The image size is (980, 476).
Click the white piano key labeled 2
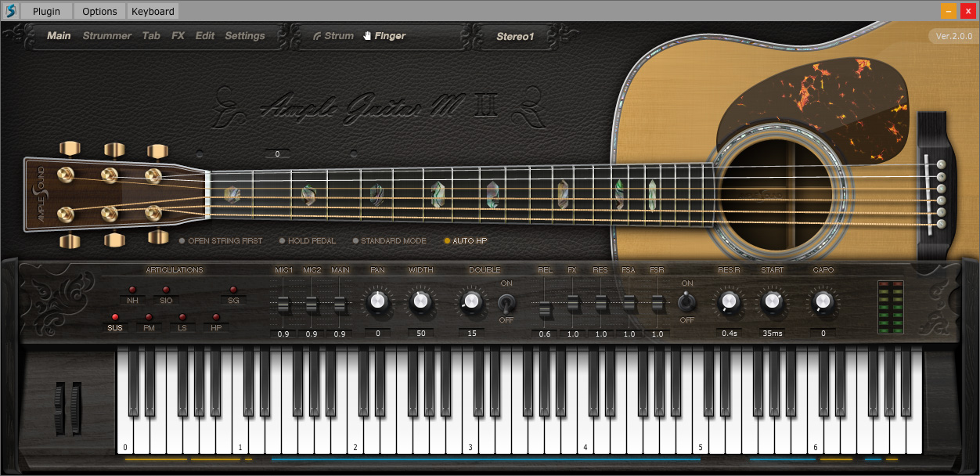(355, 435)
